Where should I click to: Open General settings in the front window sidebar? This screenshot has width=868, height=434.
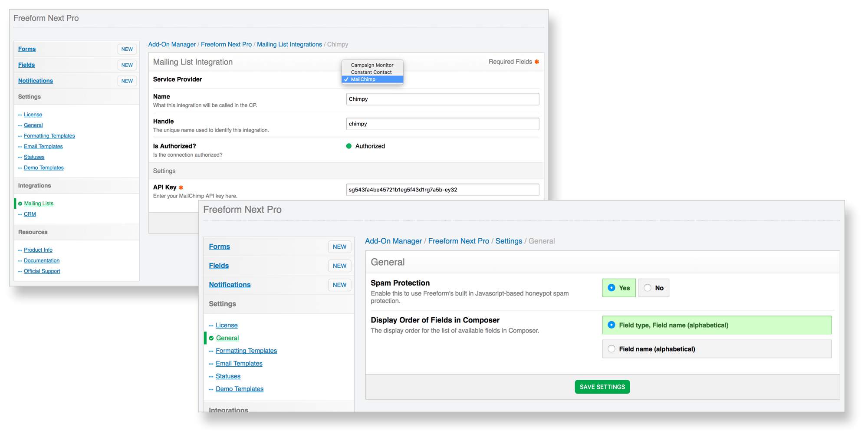tap(227, 338)
